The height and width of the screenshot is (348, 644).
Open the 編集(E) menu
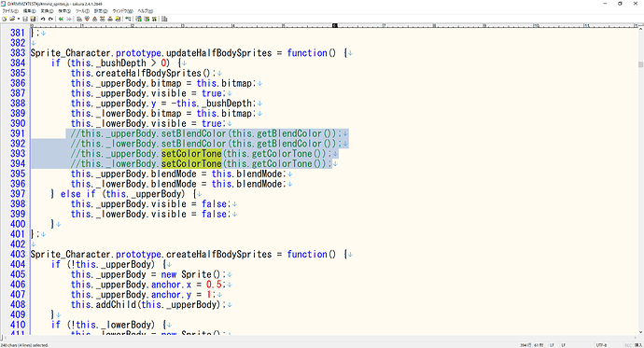click(x=29, y=11)
